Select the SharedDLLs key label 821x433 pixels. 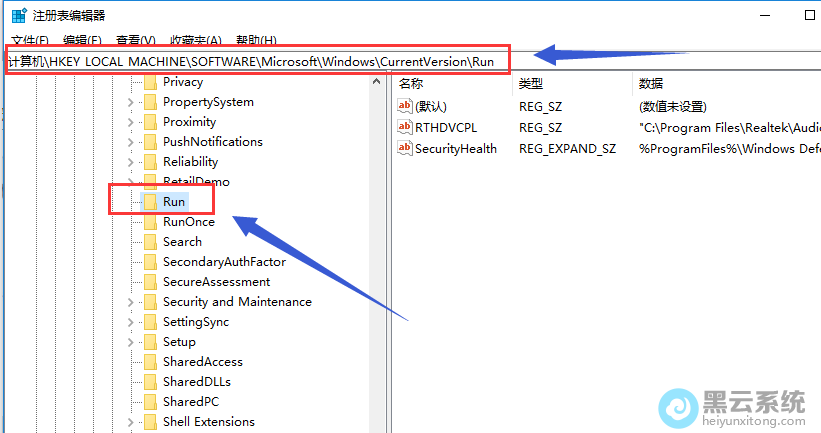pyautogui.click(x=197, y=382)
